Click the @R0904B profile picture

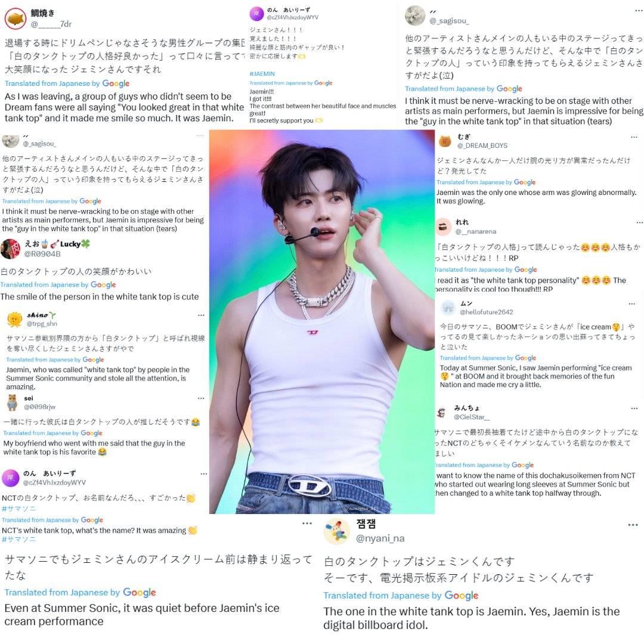point(10,249)
